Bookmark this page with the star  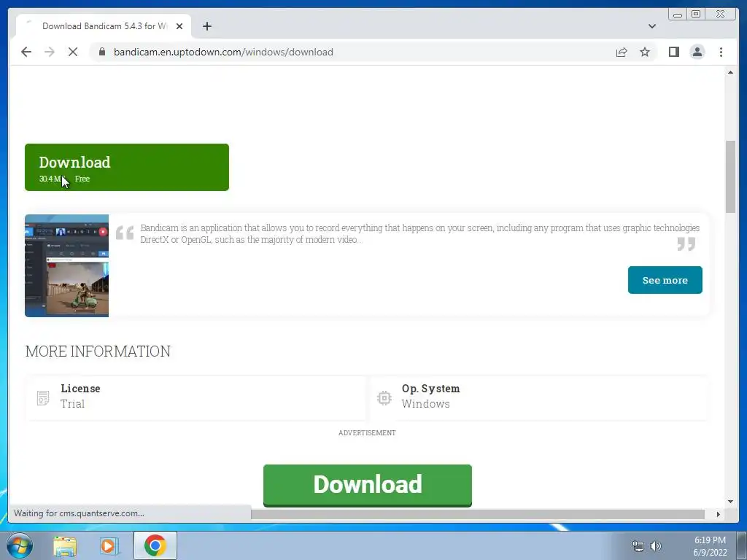coord(645,52)
